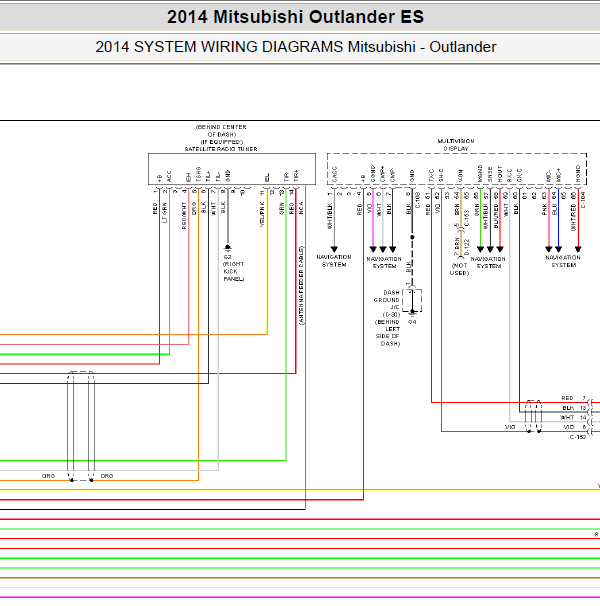The image size is (600, 606).
Task: Click 'NAVIGATION SYSTEM' label under WHT/BLK pin 1
Action: pyautogui.click(x=334, y=261)
